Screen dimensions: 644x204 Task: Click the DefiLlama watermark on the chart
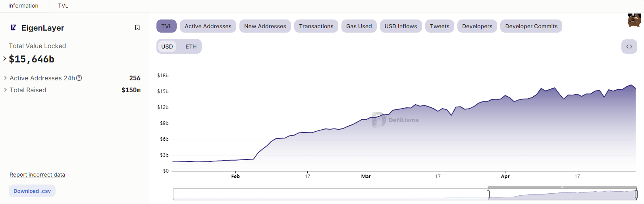coord(395,120)
